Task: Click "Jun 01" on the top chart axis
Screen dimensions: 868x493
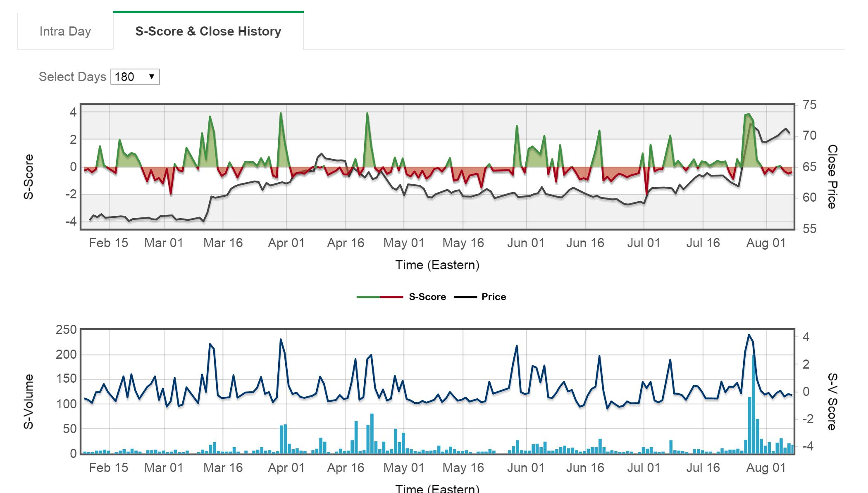Action: coord(526,243)
